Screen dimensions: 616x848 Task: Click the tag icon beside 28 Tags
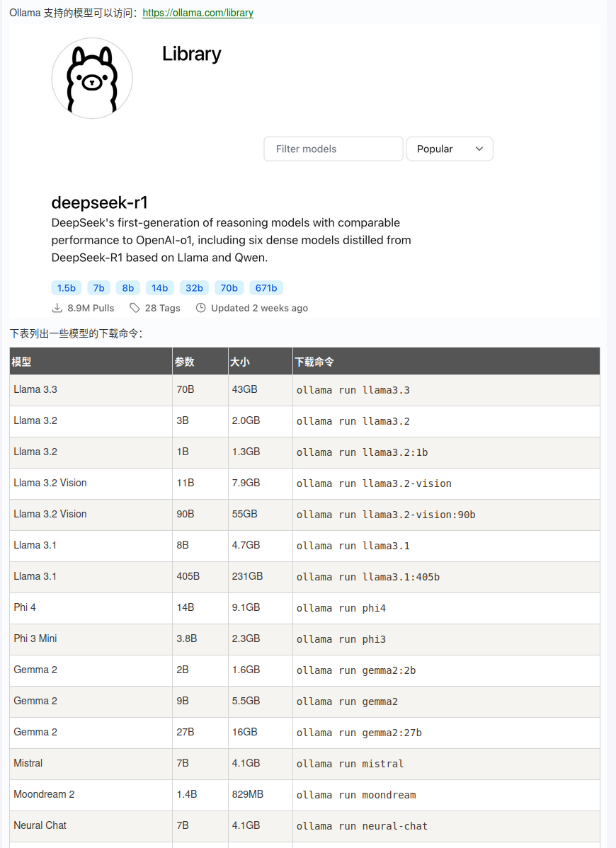tap(135, 308)
